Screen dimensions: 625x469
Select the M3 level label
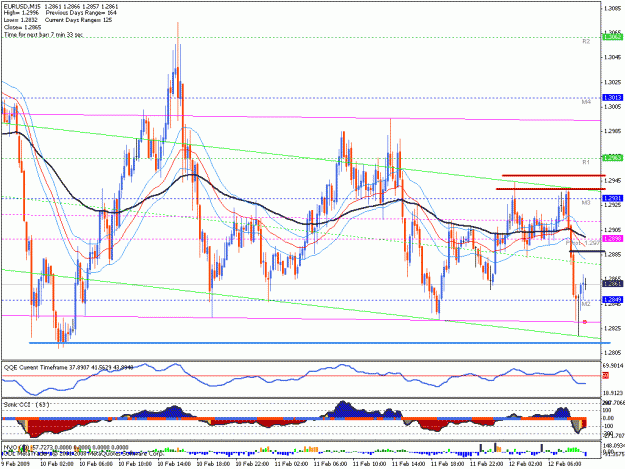586,203
